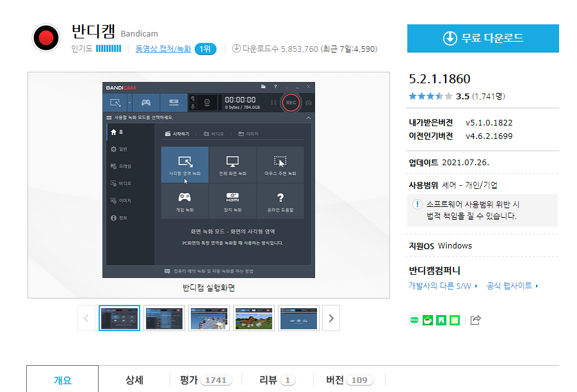Collapse the mode selection bar chevron

(309, 118)
